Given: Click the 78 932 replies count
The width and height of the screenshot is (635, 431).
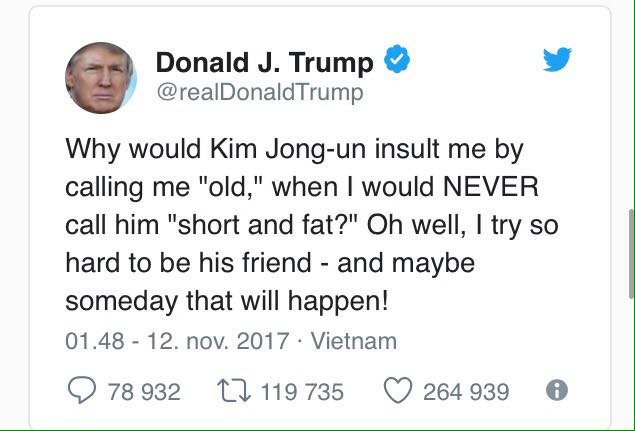Looking at the screenshot, I should pyautogui.click(x=143, y=391).
